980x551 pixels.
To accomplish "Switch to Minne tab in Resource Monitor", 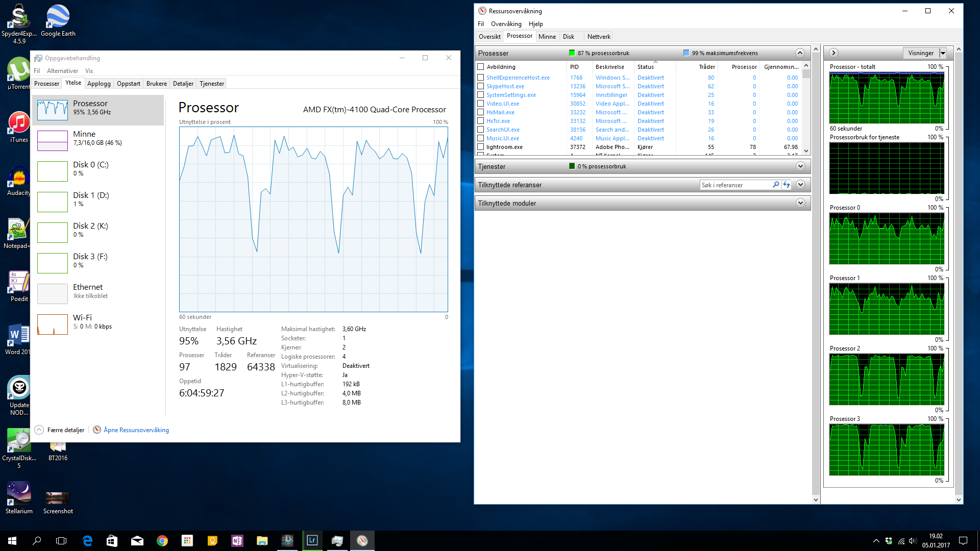I will pyautogui.click(x=547, y=37).
